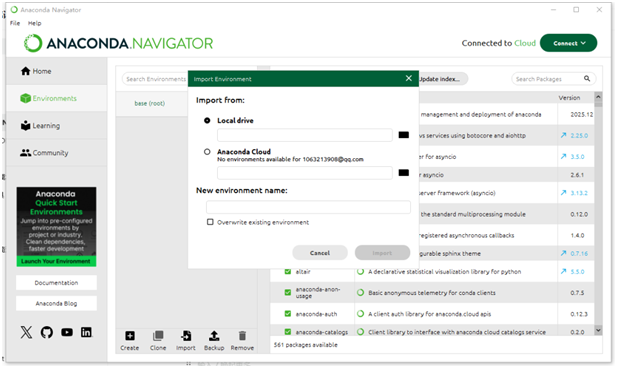Click the New environment name field
The width and height of the screenshot is (617, 368).
coord(308,207)
